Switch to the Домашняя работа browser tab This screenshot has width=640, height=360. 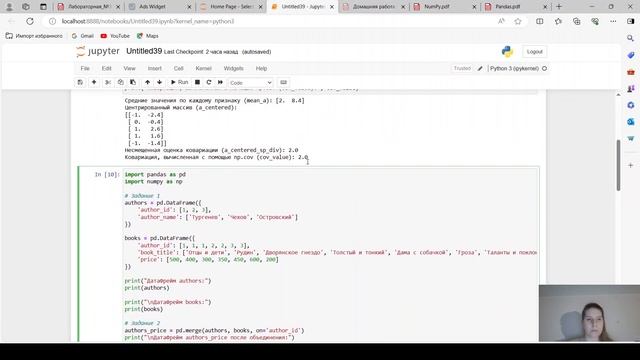pyautogui.click(x=374, y=7)
